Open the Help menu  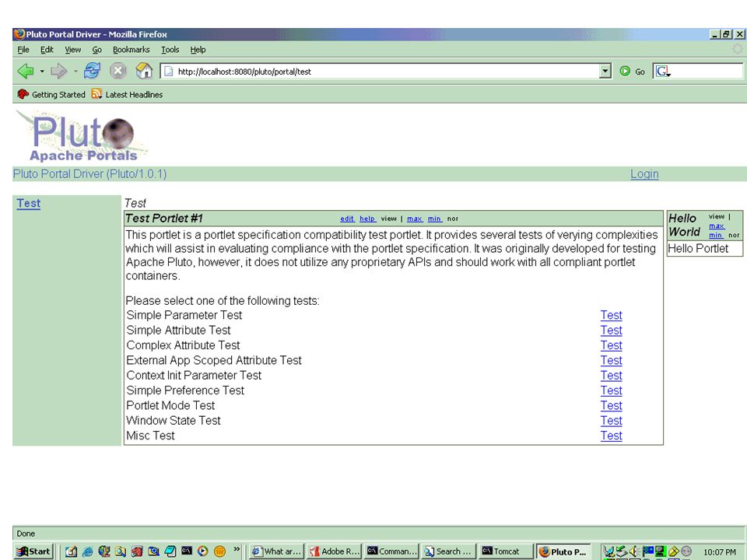pyautogui.click(x=198, y=50)
